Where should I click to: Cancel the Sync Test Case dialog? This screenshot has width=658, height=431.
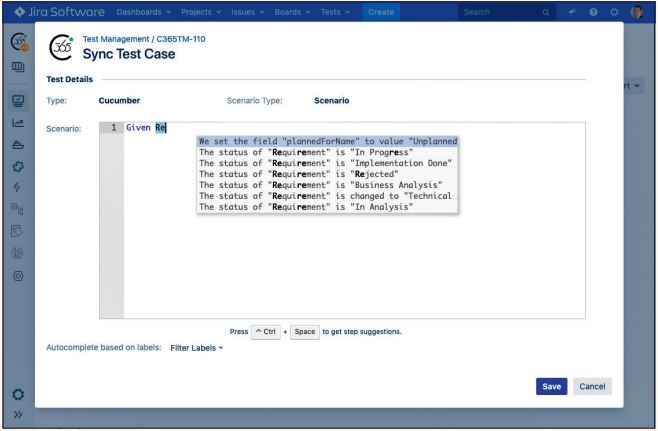pos(592,386)
